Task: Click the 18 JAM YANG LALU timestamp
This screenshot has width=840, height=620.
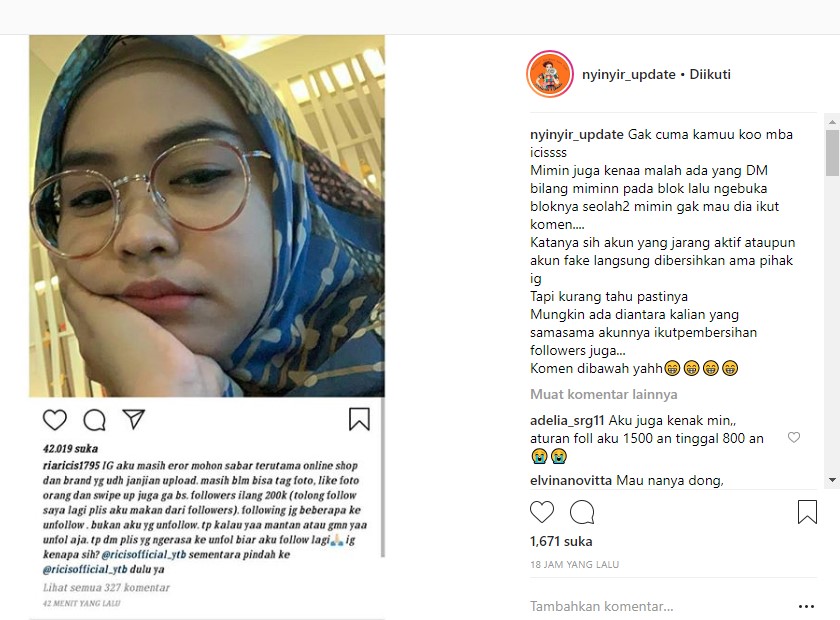Action: tap(574, 564)
